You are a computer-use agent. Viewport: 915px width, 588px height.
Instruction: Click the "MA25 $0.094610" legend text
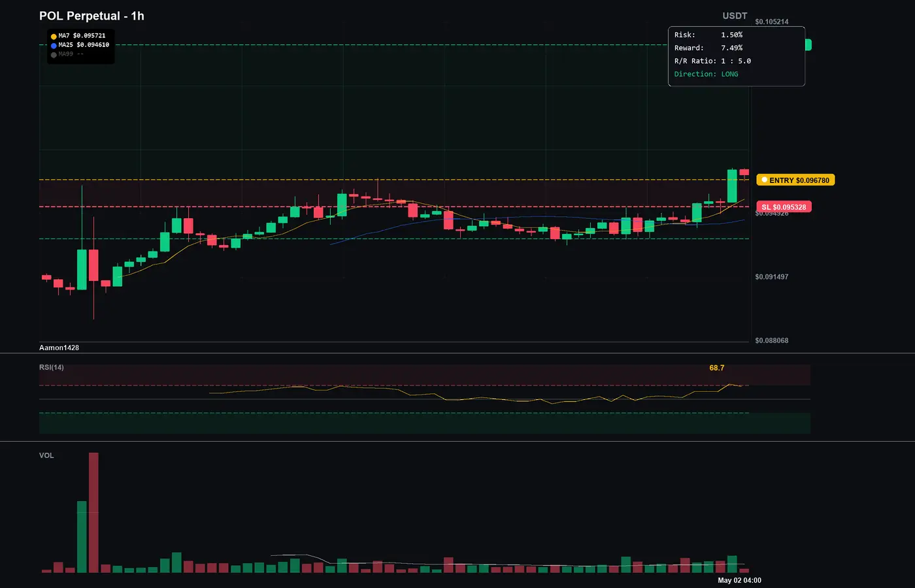[x=84, y=45]
